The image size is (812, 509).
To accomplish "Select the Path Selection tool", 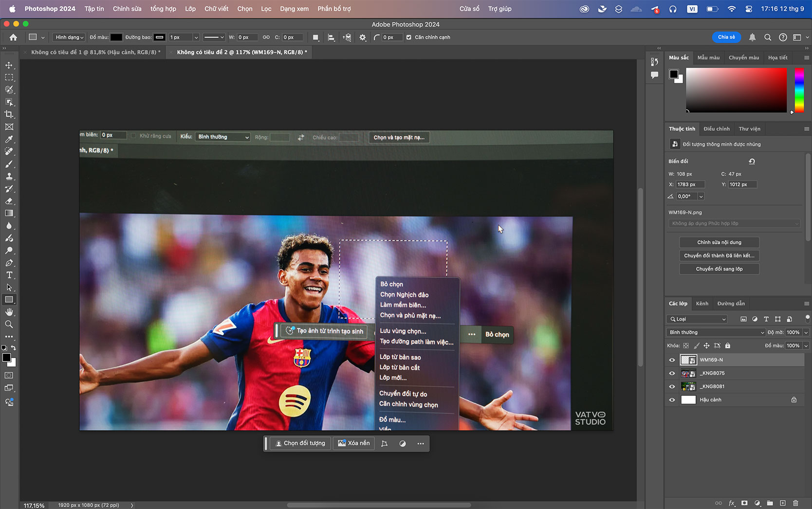I will point(9,288).
